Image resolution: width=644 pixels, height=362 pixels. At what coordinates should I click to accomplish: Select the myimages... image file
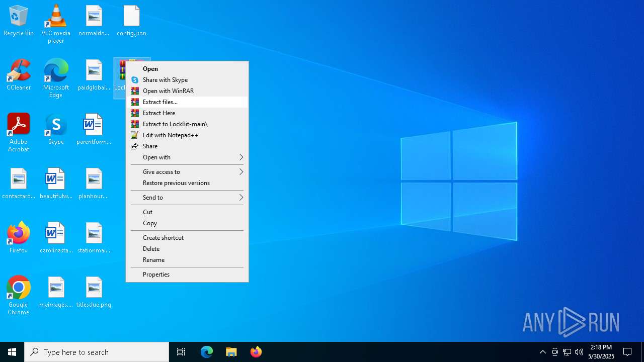(56, 293)
